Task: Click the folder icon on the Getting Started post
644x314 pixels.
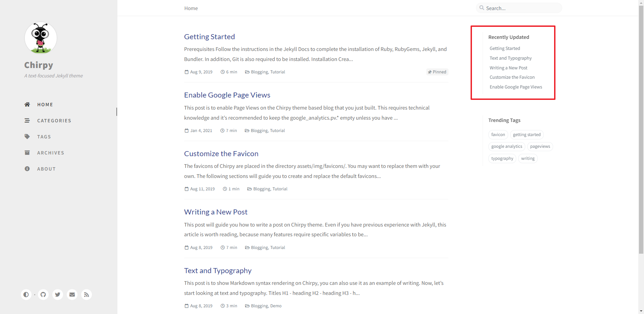Action: click(247, 72)
